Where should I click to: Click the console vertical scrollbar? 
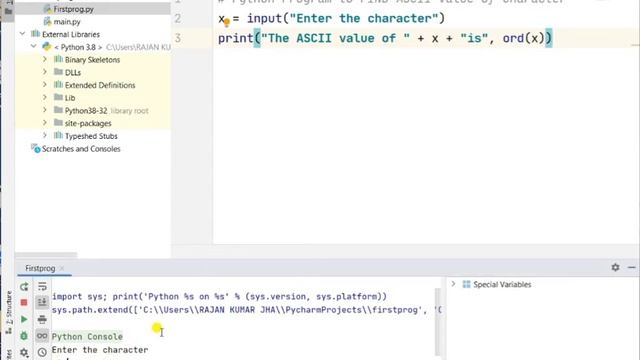click(438, 322)
